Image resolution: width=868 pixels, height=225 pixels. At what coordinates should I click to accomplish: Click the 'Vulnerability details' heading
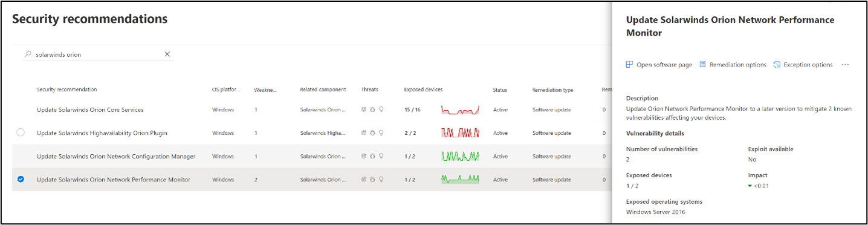[655, 133]
